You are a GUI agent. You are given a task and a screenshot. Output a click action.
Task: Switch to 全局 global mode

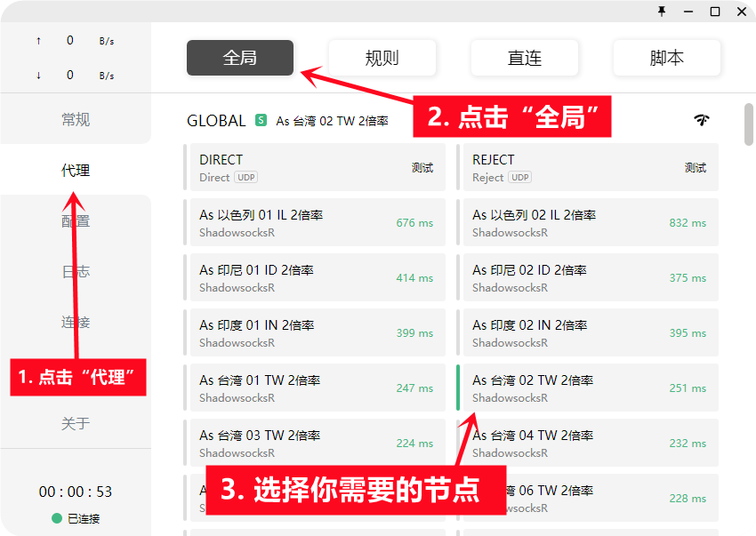click(239, 58)
